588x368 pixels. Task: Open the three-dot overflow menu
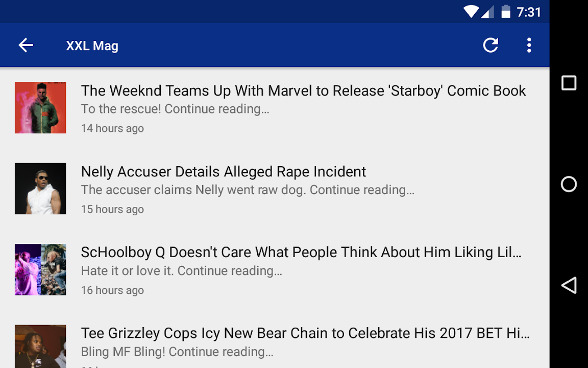pyautogui.click(x=529, y=45)
